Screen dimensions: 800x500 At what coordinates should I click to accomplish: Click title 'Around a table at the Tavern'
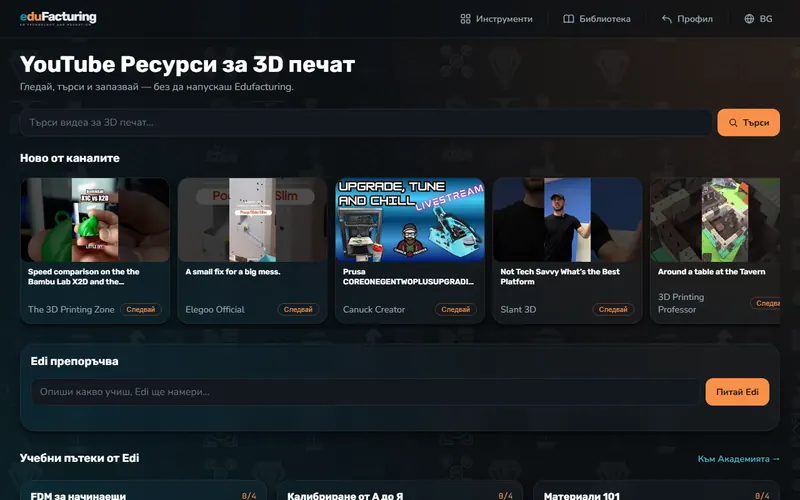712,271
